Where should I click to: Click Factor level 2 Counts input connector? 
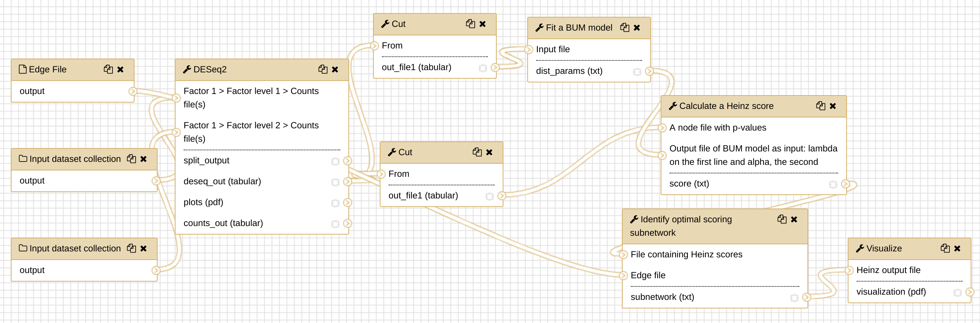click(176, 132)
